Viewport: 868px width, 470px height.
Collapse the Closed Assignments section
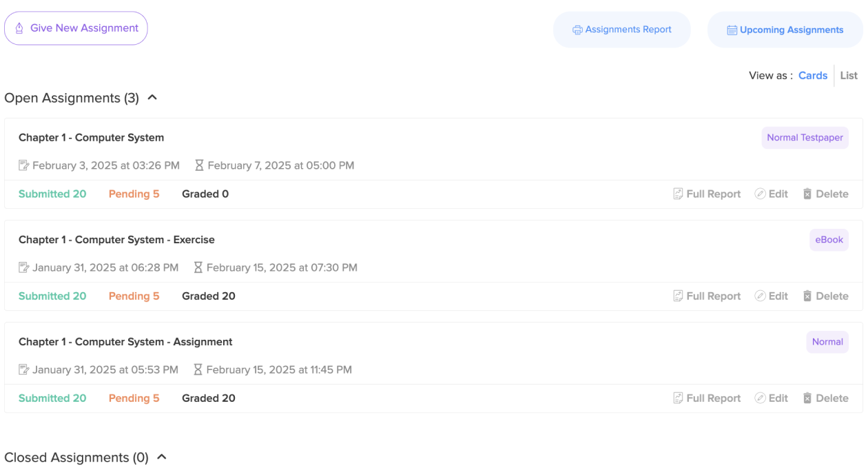pyautogui.click(x=162, y=457)
